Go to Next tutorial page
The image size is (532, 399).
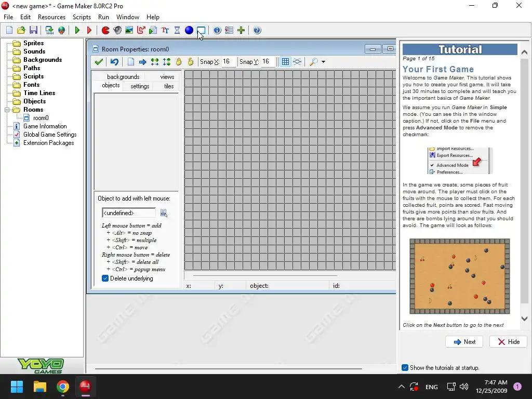coord(464,342)
